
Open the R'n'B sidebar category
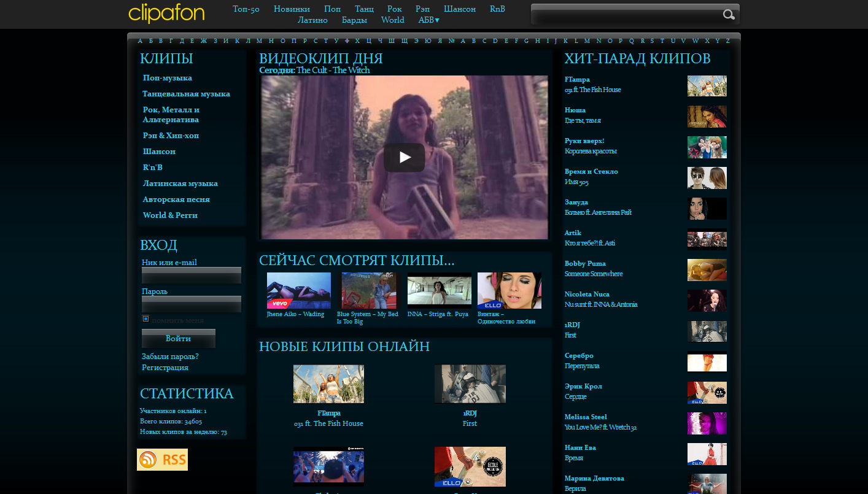153,167
